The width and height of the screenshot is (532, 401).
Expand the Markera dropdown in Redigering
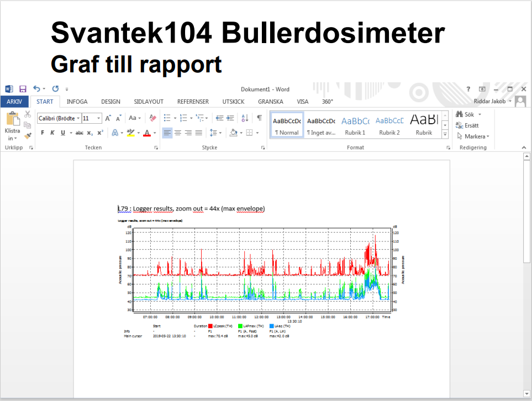(474, 136)
